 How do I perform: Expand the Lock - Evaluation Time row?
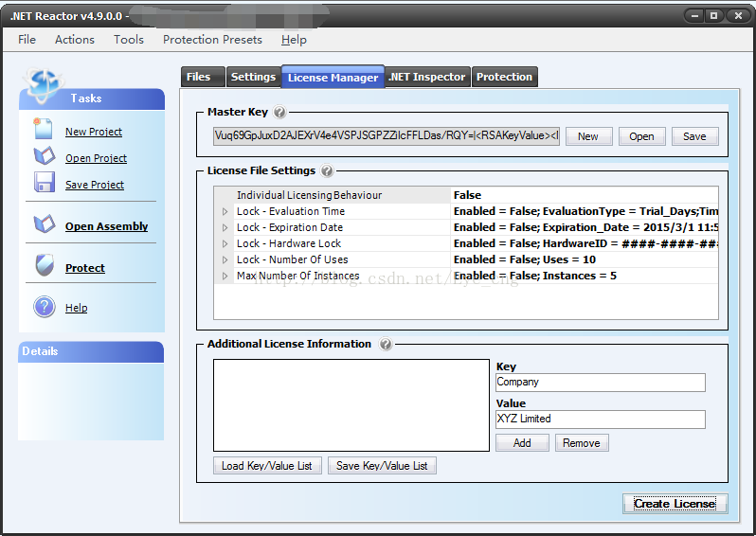pos(225,211)
